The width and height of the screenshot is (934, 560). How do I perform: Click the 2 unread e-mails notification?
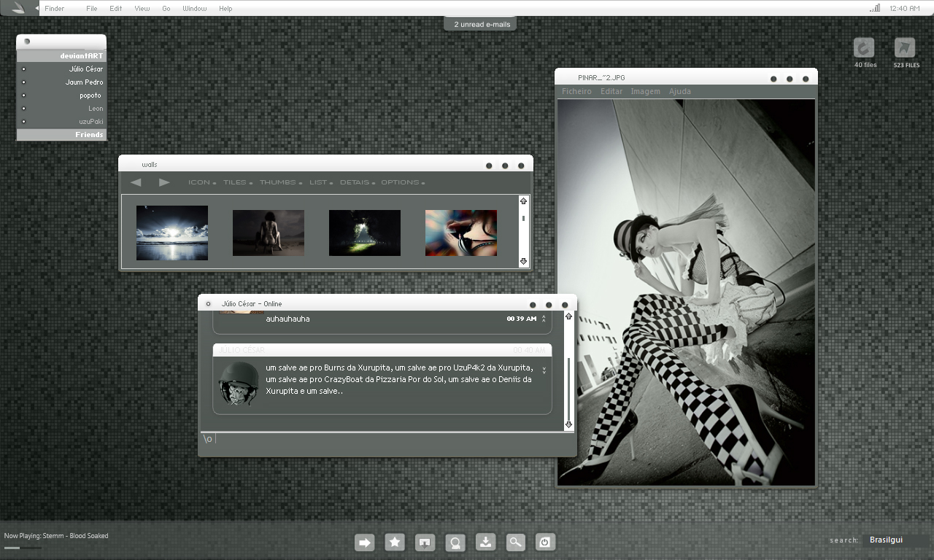coord(482,24)
